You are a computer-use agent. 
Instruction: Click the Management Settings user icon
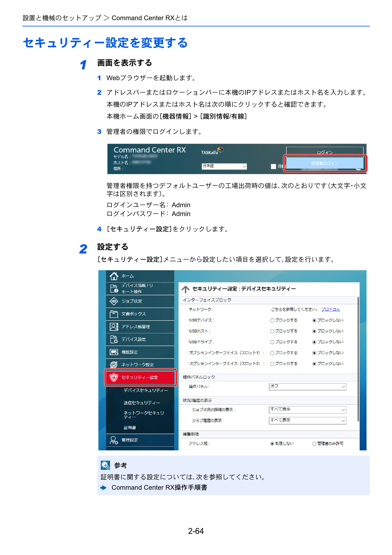tap(114, 440)
